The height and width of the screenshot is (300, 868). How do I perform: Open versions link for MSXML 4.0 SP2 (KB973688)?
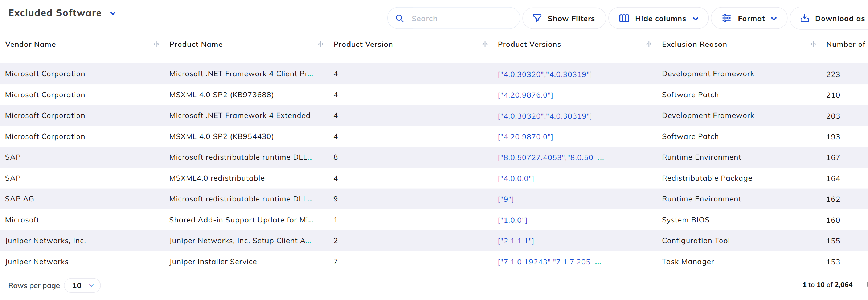point(525,95)
